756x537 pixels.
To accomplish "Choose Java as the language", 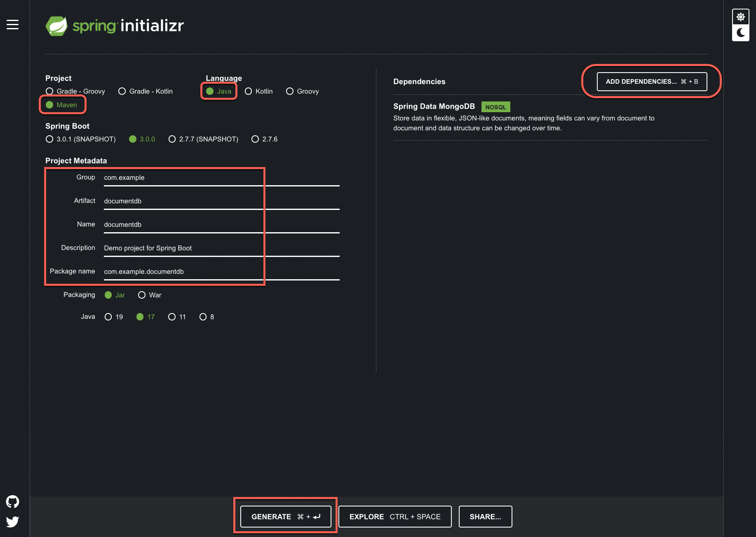I will [x=219, y=91].
